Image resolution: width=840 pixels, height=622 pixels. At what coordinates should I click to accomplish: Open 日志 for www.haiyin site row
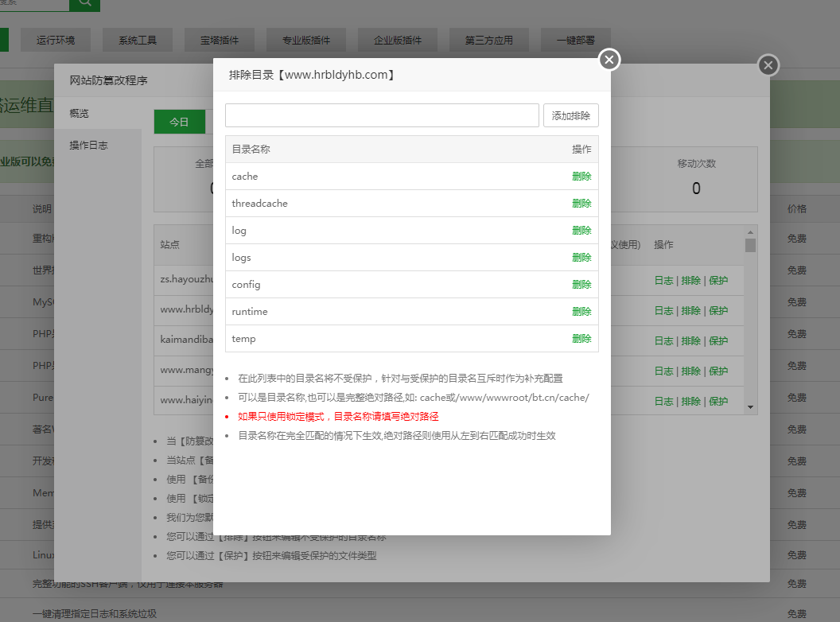[663, 402]
